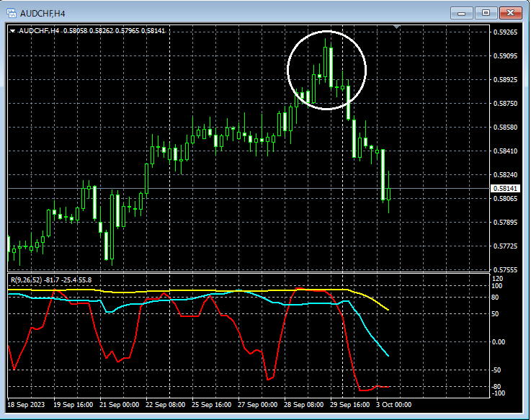Click the current price label 0.58141

coord(505,188)
